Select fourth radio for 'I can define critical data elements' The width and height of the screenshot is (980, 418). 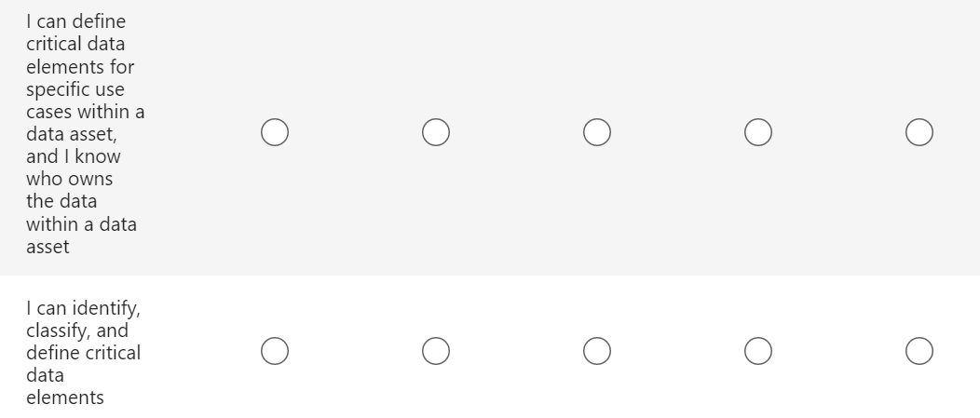[x=757, y=133]
